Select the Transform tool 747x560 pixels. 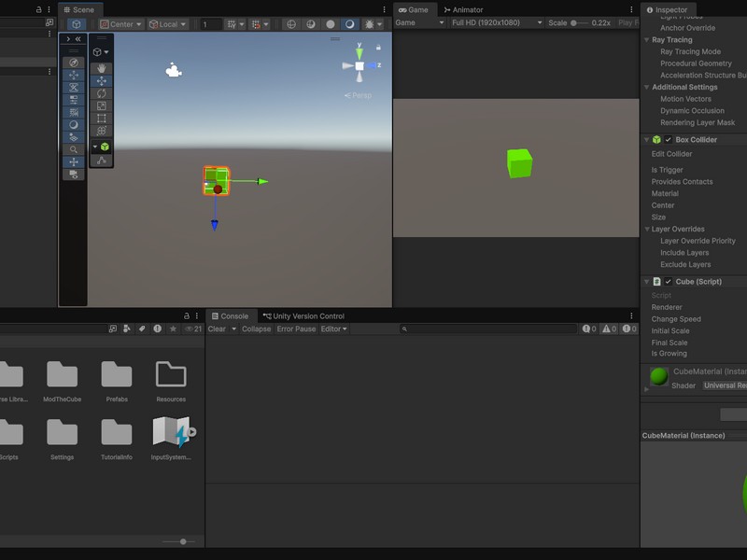pos(102,131)
